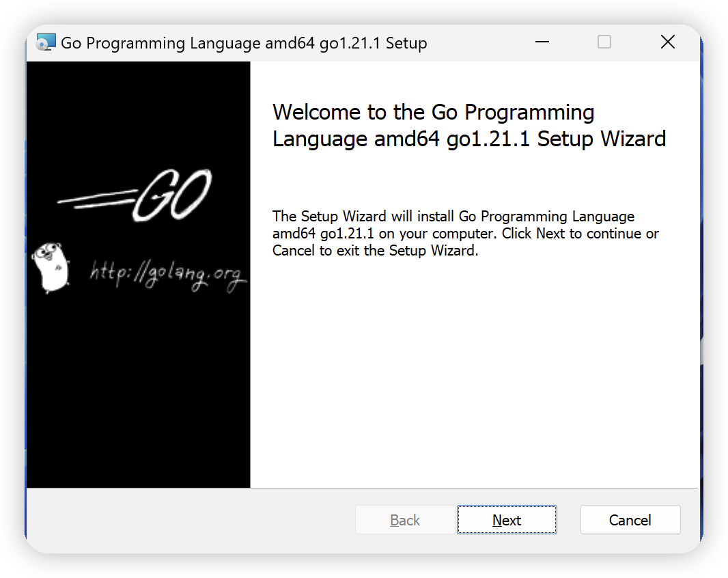Click the Go gopher mascot image
The height and width of the screenshot is (578, 728).
[x=51, y=268]
